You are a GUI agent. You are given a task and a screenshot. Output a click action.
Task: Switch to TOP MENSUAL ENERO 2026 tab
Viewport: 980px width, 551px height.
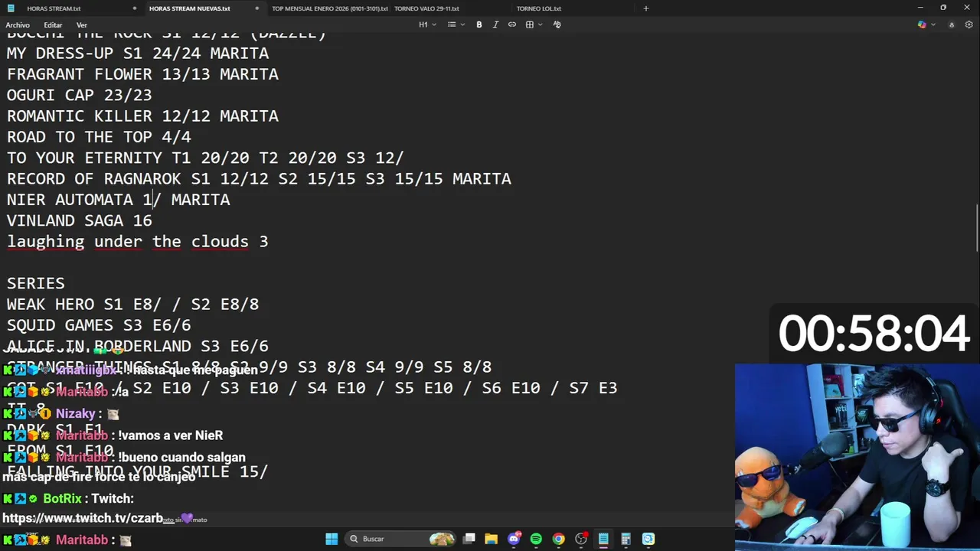(330, 8)
